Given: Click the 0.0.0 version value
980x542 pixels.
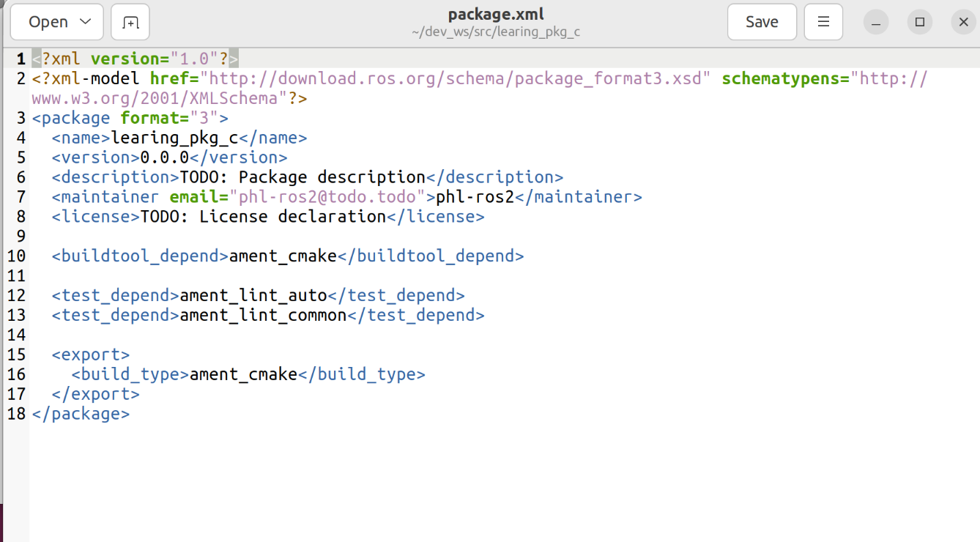Looking at the screenshot, I should pyautogui.click(x=165, y=157).
